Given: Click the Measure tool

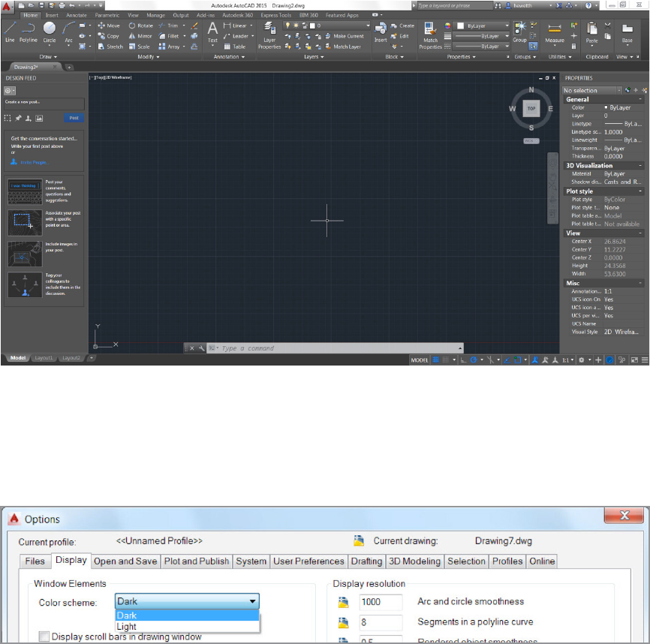Looking at the screenshot, I should click(554, 33).
